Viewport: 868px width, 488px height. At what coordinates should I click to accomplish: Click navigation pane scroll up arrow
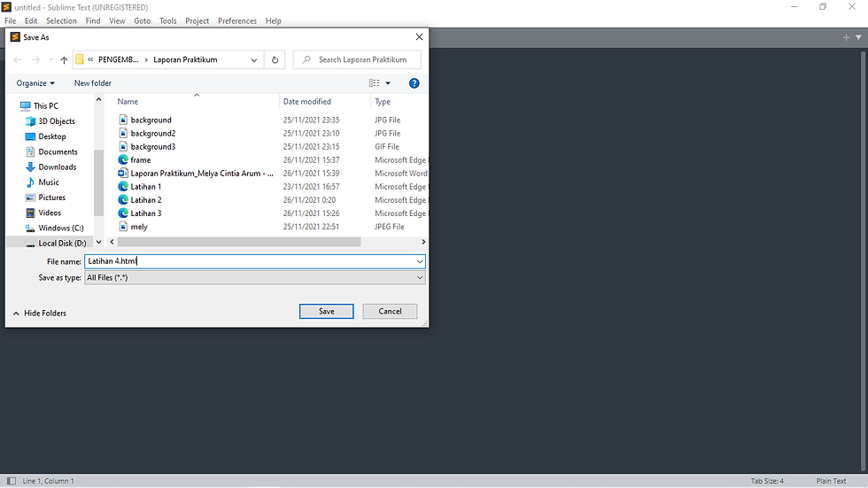point(98,99)
